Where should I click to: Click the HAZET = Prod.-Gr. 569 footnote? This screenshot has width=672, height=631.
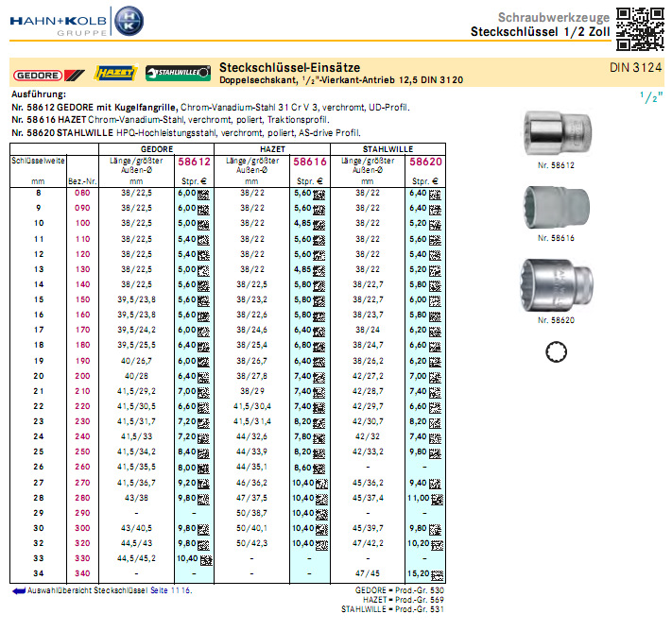point(404,600)
